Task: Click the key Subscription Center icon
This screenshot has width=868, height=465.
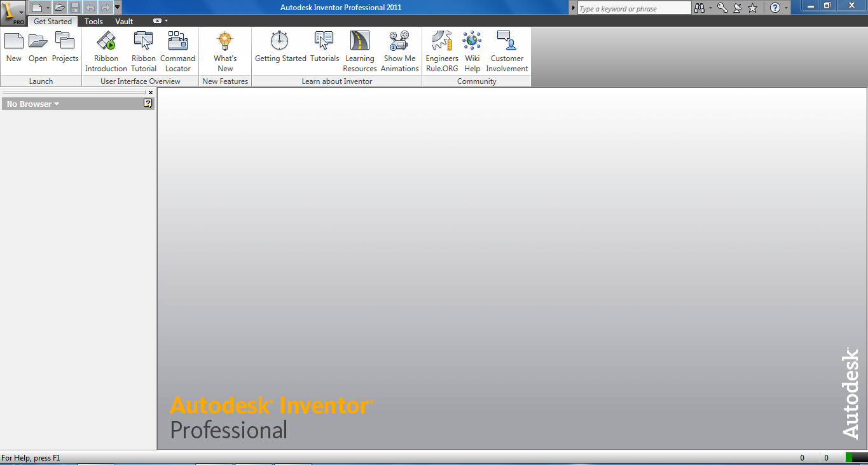Action: [722, 8]
